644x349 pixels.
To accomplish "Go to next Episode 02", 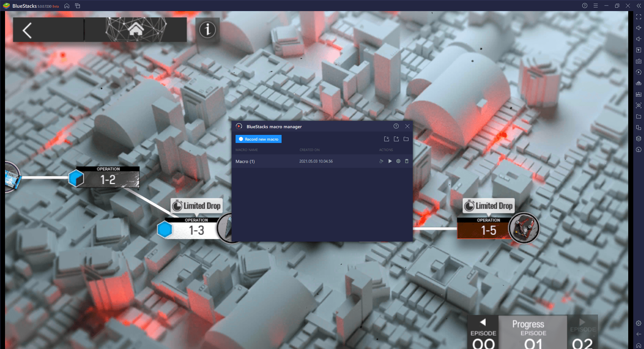I will click(583, 332).
